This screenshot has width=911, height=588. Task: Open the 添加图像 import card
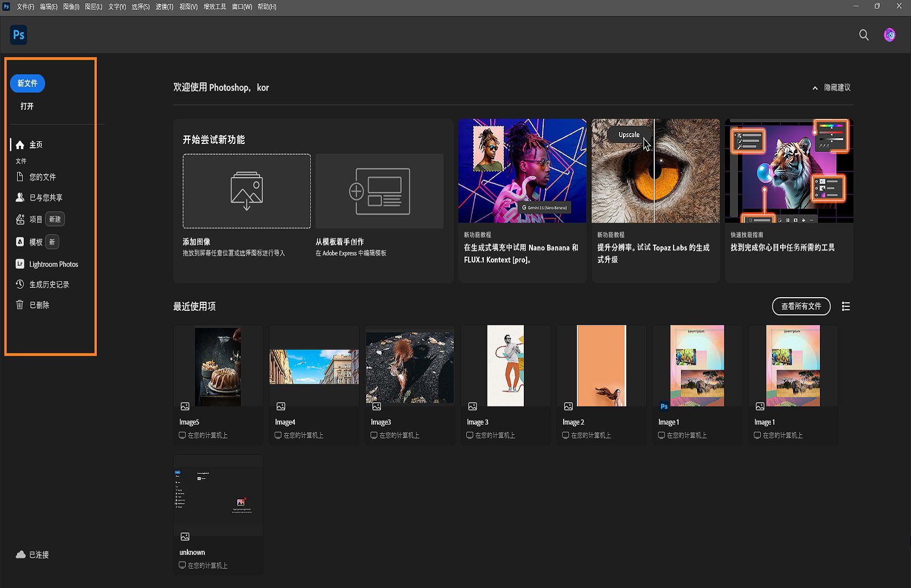click(246, 191)
